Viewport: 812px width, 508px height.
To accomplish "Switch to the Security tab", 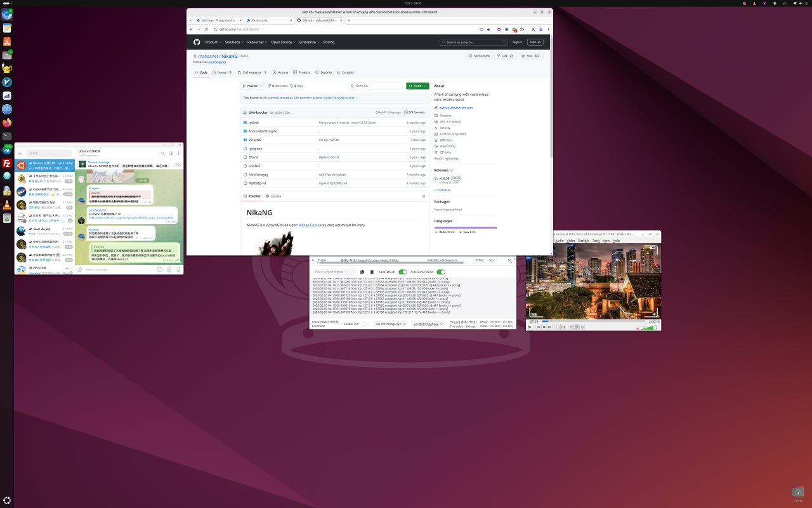I will (324, 72).
